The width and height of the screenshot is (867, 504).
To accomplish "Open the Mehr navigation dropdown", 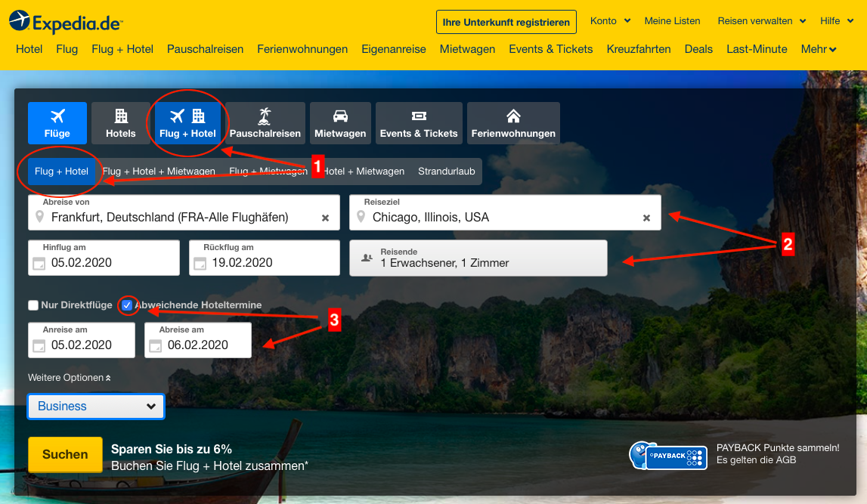I will coord(819,49).
